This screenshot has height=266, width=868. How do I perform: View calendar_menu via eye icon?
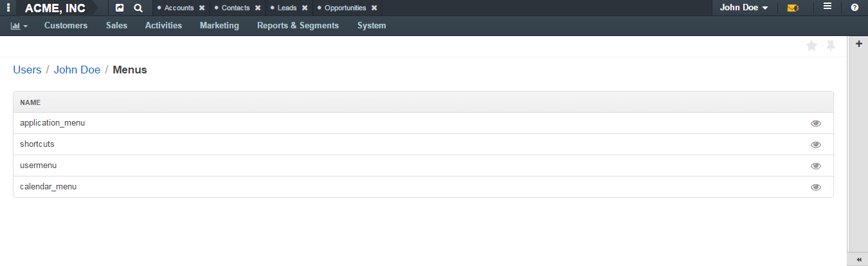click(x=816, y=187)
